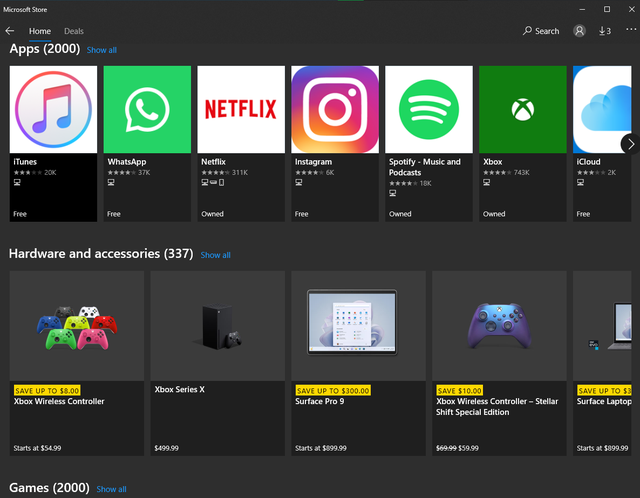The height and width of the screenshot is (498, 640).
Task: Switch to the Home tab
Action: click(40, 31)
